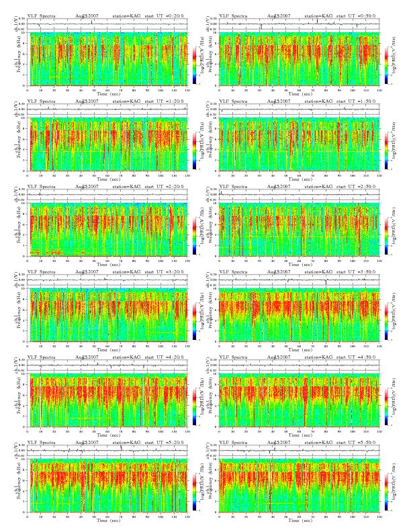The image size is (411, 532).
Task: Click the PSD color bar of the 4:20:0 panel
Action: (x=194, y=406)
